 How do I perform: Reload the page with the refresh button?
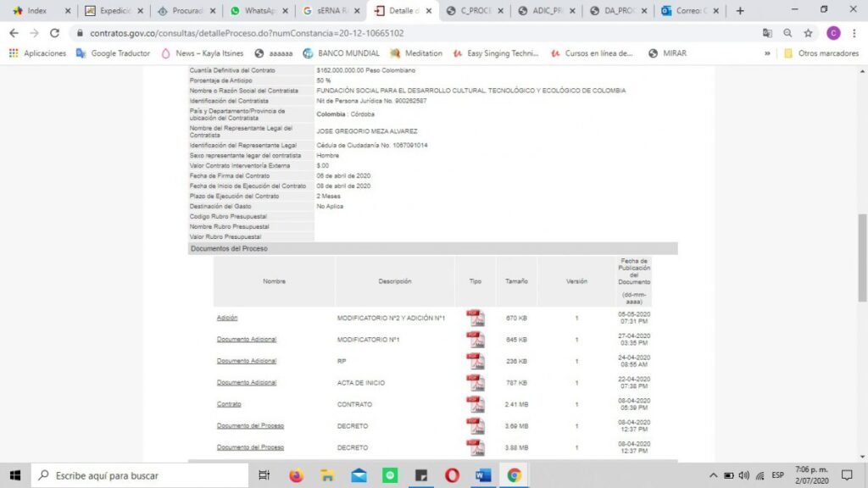pyautogui.click(x=55, y=33)
